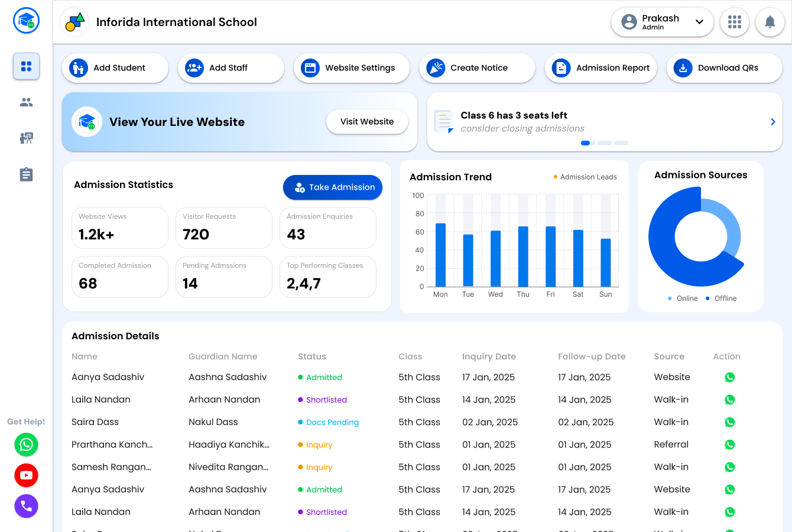Click the purple phone call help icon
792x532 pixels.
[26, 506]
